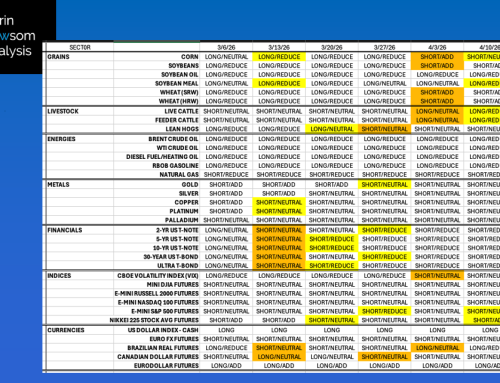Viewport: 500px width, 383px height.
Task: Select LIVE CATTLE's orange LONG/NEUTRAL under 4/3/26
Action: point(437,111)
